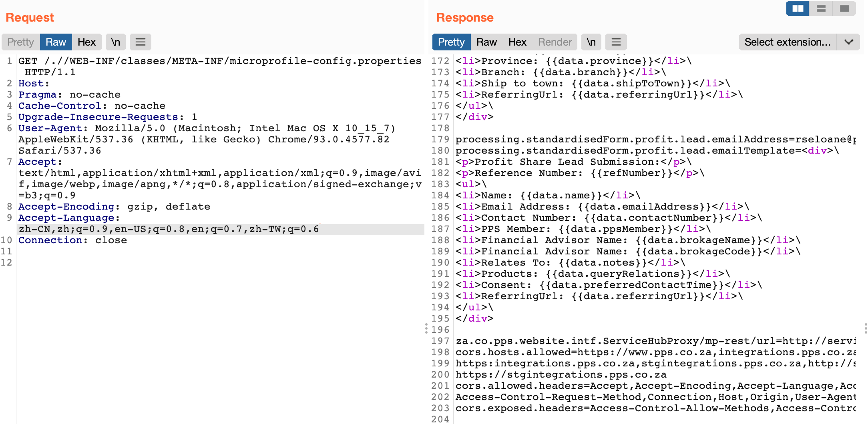The height and width of the screenshot is (424, 868).
Task: Click the 'Profit Share Lead Submission' line
Action: coord(574,162)
